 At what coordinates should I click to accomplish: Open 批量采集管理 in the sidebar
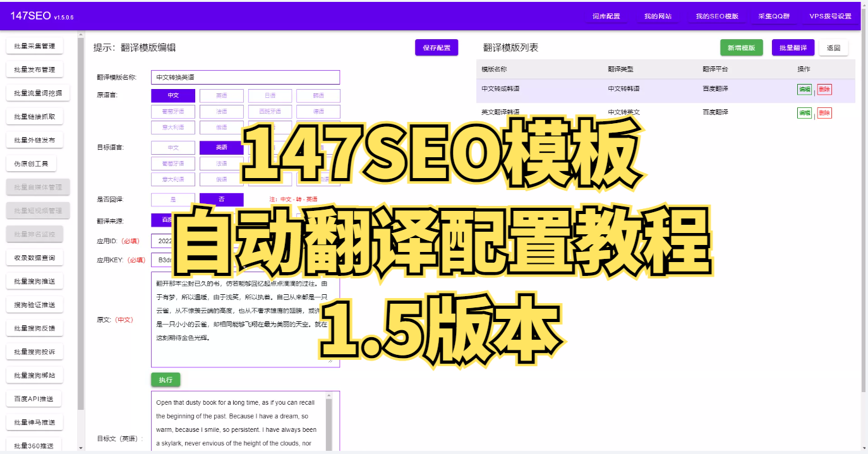tap(34, 46)
